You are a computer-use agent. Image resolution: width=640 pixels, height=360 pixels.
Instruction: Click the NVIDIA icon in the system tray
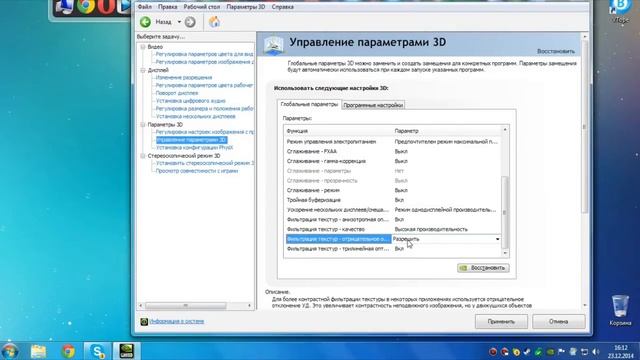click(550, 352)
